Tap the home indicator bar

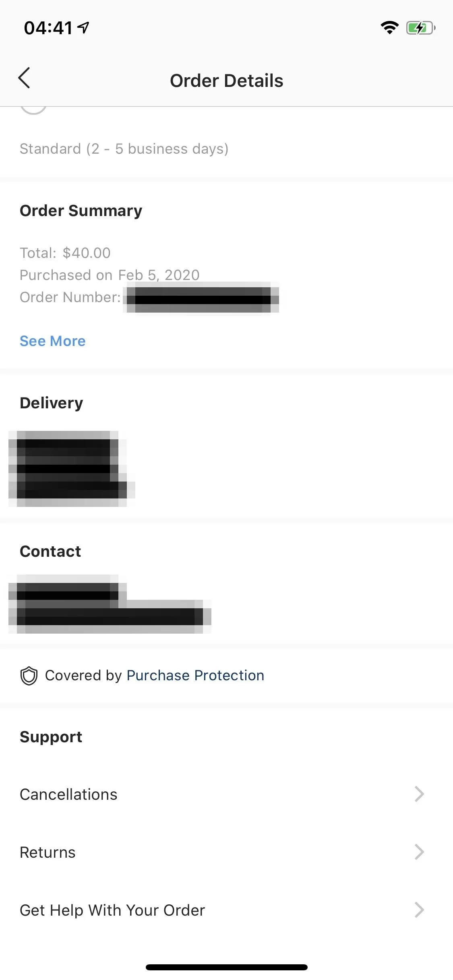click(226, 967)
